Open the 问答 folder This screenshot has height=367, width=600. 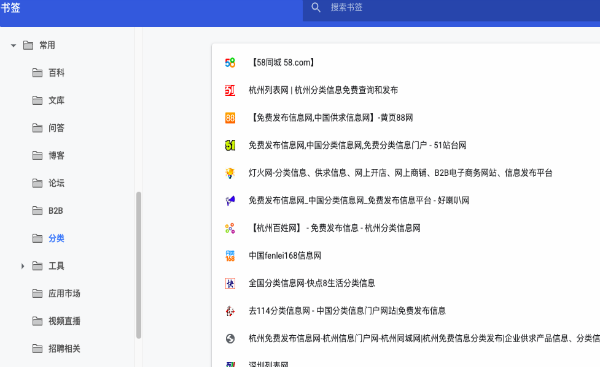coord(56,128)
